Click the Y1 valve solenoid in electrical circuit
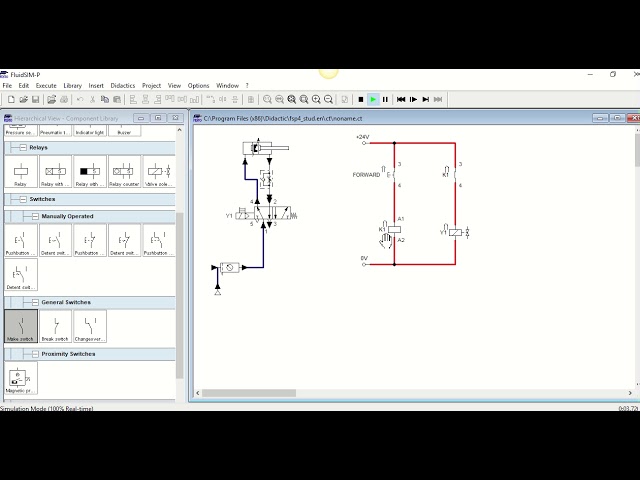640x480 pixels. point(456,233)
